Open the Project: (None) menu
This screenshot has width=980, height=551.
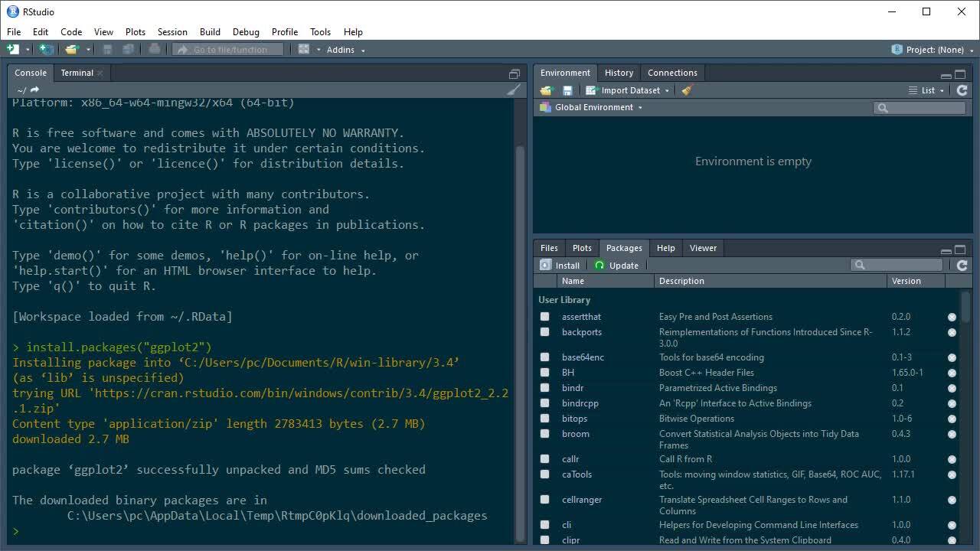coord(932,50)
